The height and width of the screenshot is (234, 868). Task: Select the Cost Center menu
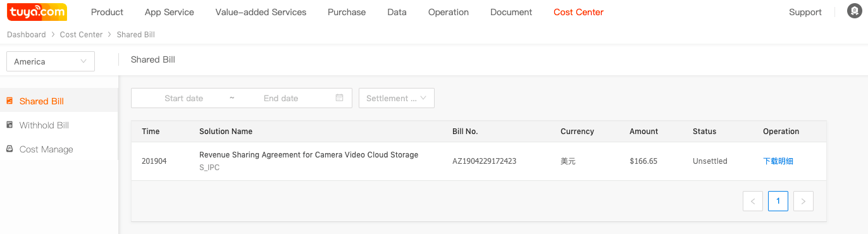[578, 12]
